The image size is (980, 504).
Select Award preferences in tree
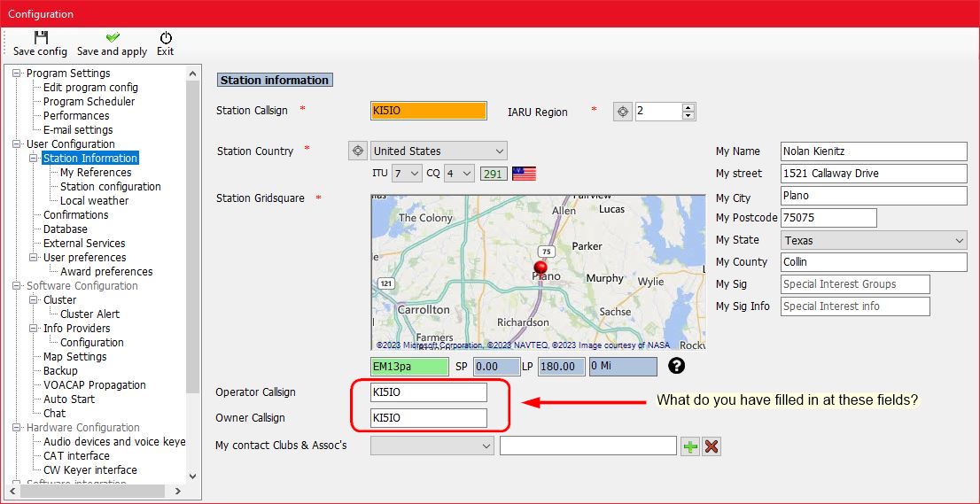[106, 272]
